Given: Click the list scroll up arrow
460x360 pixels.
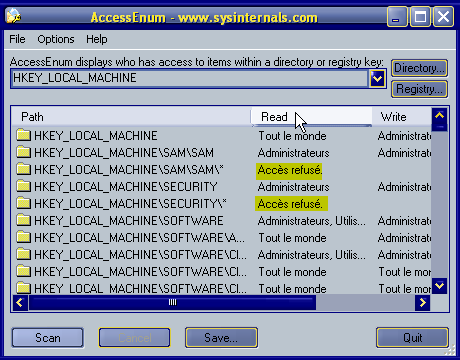Looking at the screenshot, I should 439,116.
